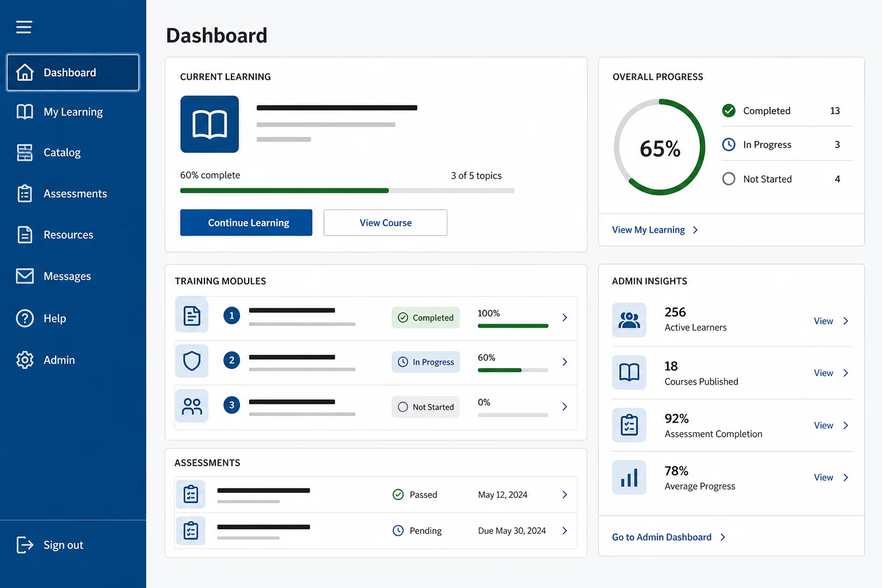Click the Courses Published book icon
This screenshot has height=588, width=882.
(x=629, y=372)
